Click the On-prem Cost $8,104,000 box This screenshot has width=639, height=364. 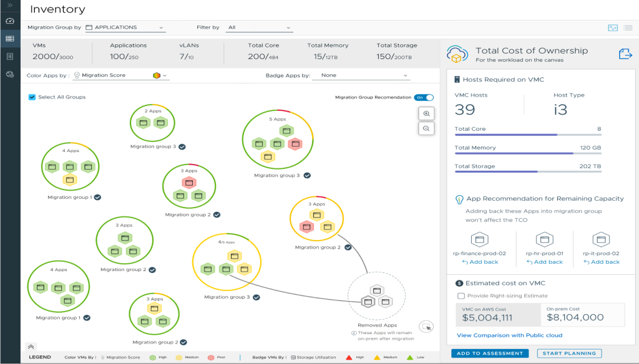pyautogui.click(x=582, y=315)
